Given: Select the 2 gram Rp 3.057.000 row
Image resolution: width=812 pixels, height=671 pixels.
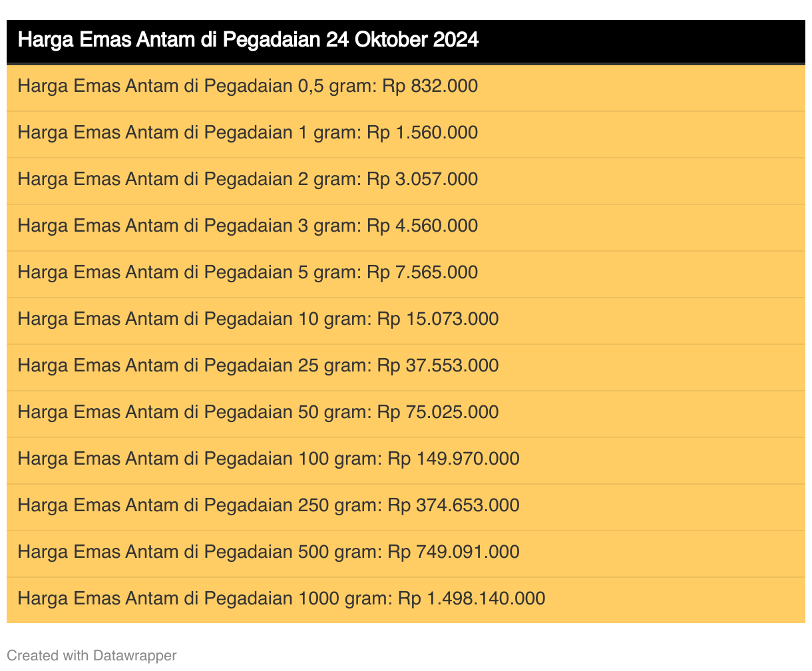Looking at the screenshot, I should pos(248,180).
